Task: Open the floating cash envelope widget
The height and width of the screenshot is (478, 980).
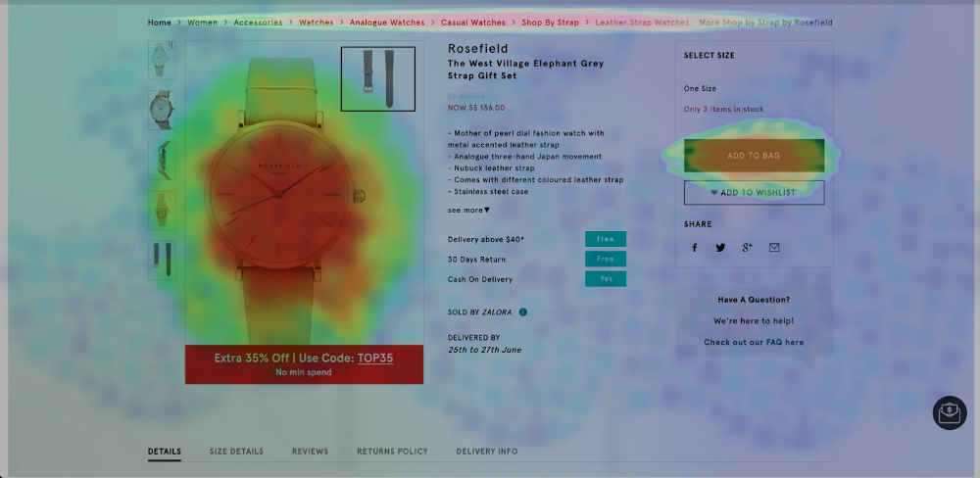Action: point(949,412)
